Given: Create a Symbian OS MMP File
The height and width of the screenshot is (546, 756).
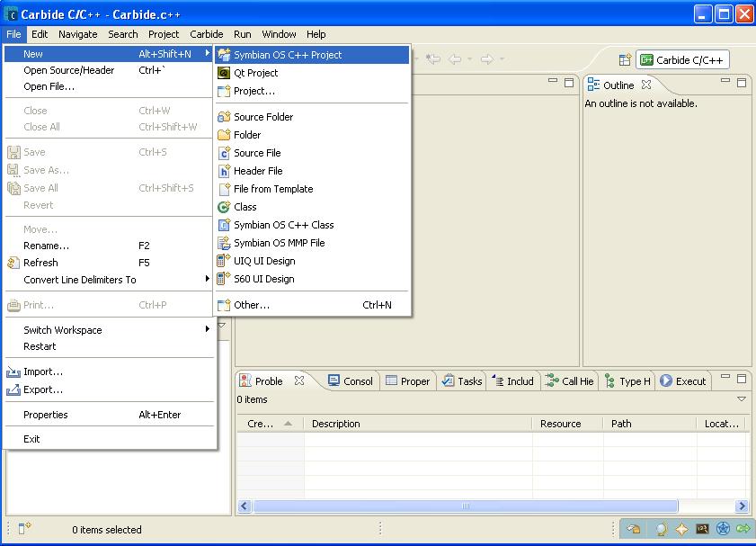Looking at the screenshot, I should pyautogui.click(x=312, y=243).
